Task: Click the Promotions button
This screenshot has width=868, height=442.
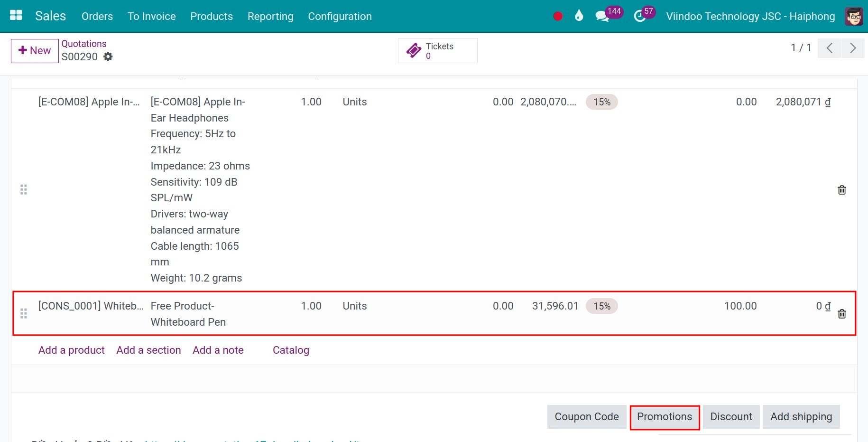Action: coord(665,417)
